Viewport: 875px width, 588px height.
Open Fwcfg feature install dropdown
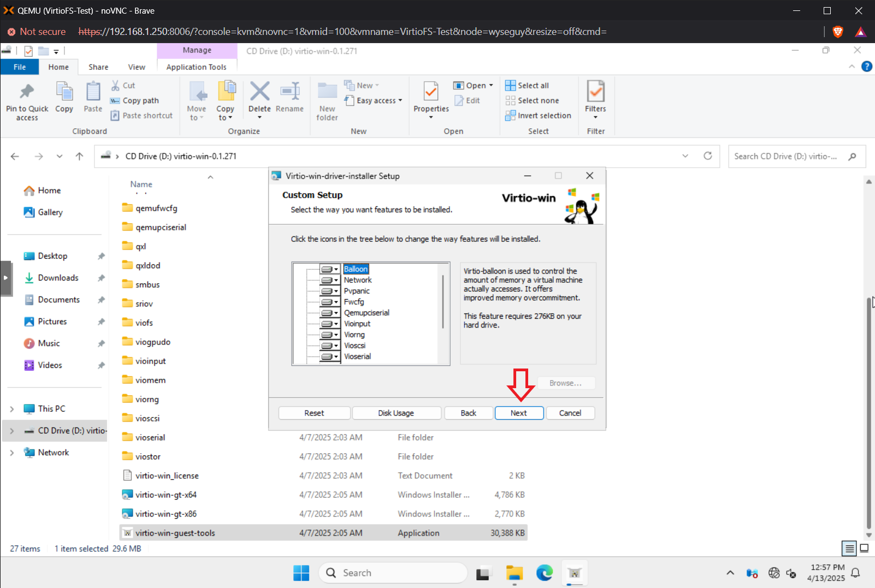[330, 302]
